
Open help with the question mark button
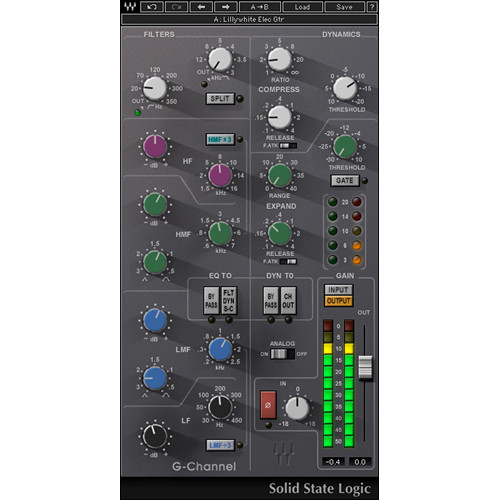coord(372,7)
